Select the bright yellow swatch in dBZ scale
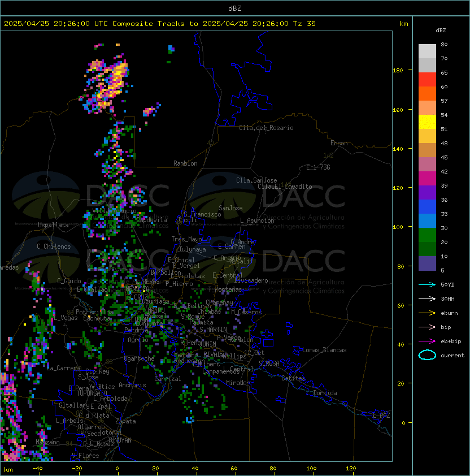The height and width of the screenshot is (476, 470). (427, 122)
